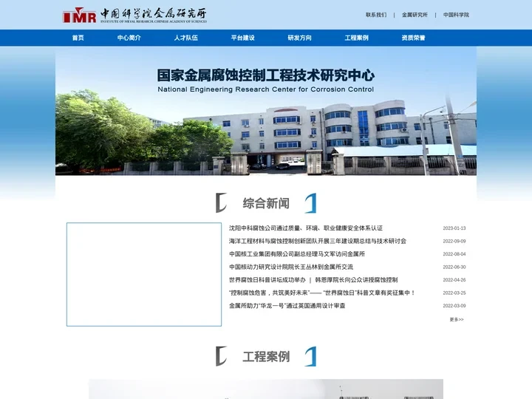Open news 海洋工程材料与腐蚀控制创新团队 article
The width and height of the screenshot is (532, 399).
click(x=318, y=241)
